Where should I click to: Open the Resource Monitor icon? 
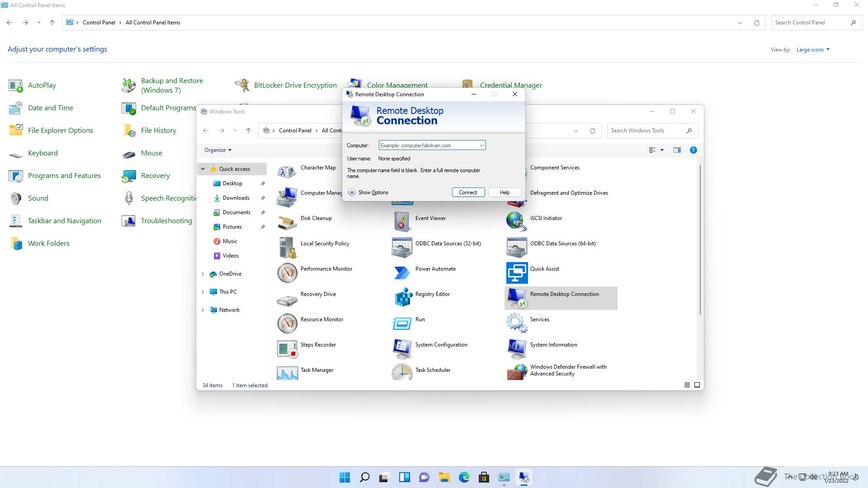pos(287,323)
